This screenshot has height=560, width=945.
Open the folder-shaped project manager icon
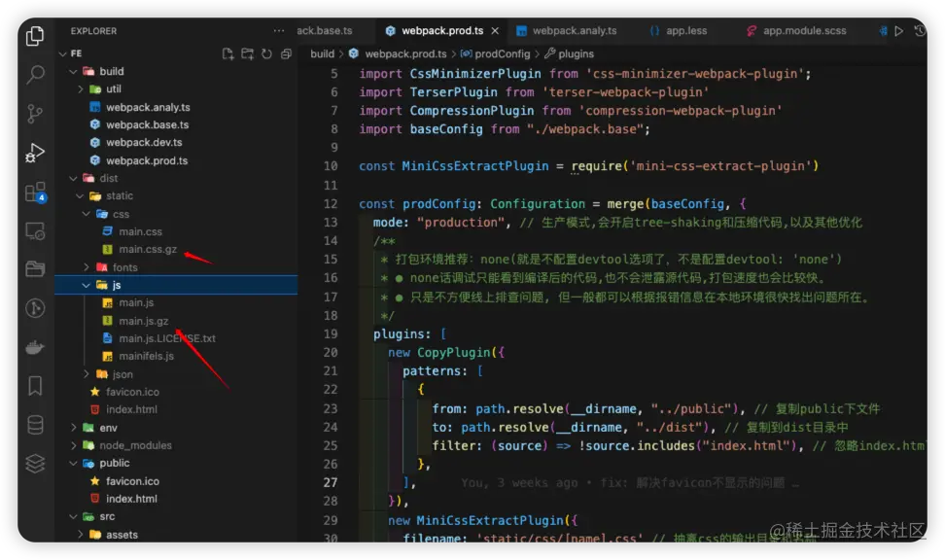[35, 269]
